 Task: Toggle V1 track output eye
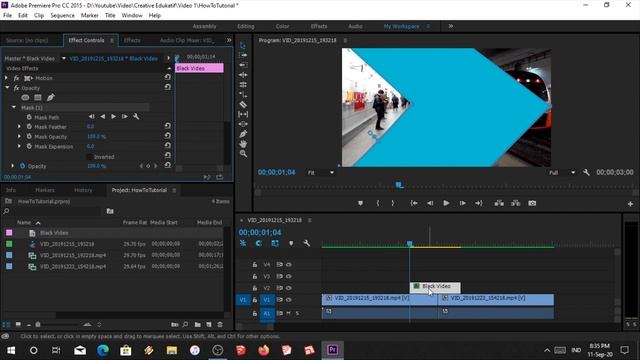[289, 300]
